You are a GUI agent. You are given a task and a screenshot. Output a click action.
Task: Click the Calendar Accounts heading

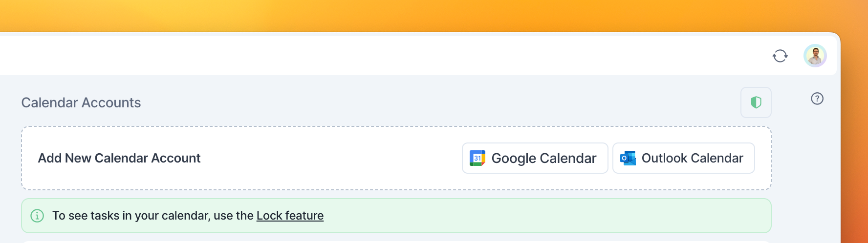81,102
